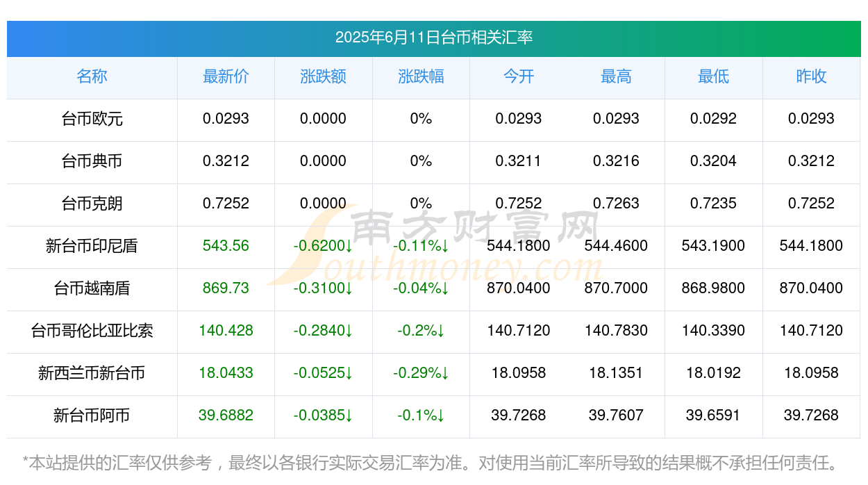Image resolution: width=868 pixels, height=485 pixels.
Task: Select the '涨跌幅' column header
Action: point(421,76)
